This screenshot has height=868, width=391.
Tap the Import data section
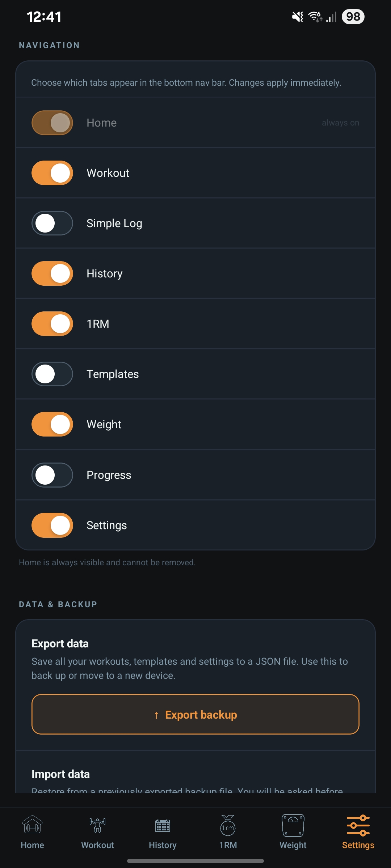(61, 774)
